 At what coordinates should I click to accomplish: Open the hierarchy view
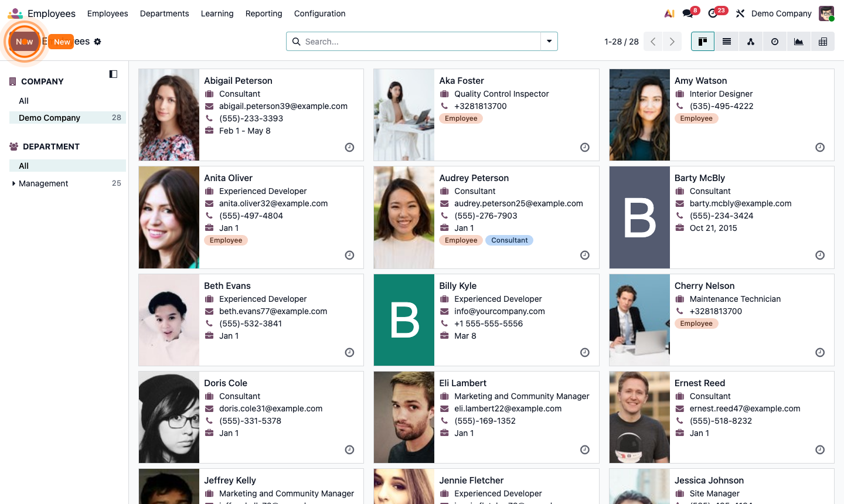click(751, 42)
